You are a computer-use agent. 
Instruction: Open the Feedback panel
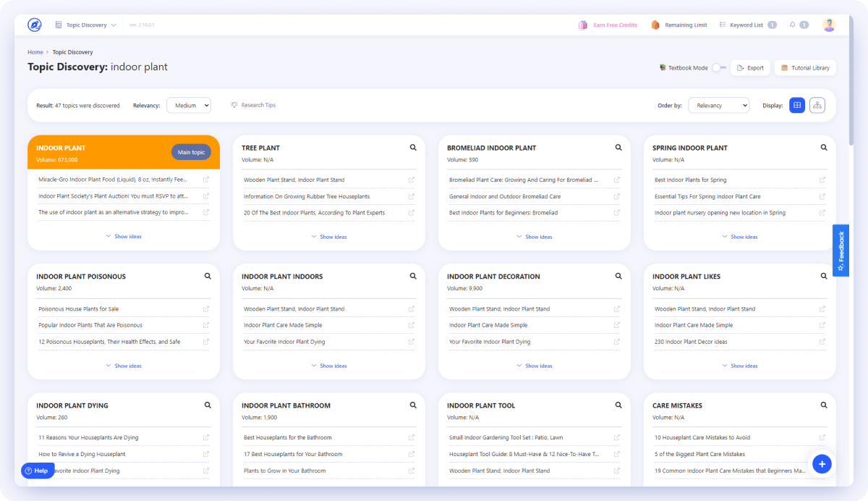pyautogui.click(x=840, y=250)
